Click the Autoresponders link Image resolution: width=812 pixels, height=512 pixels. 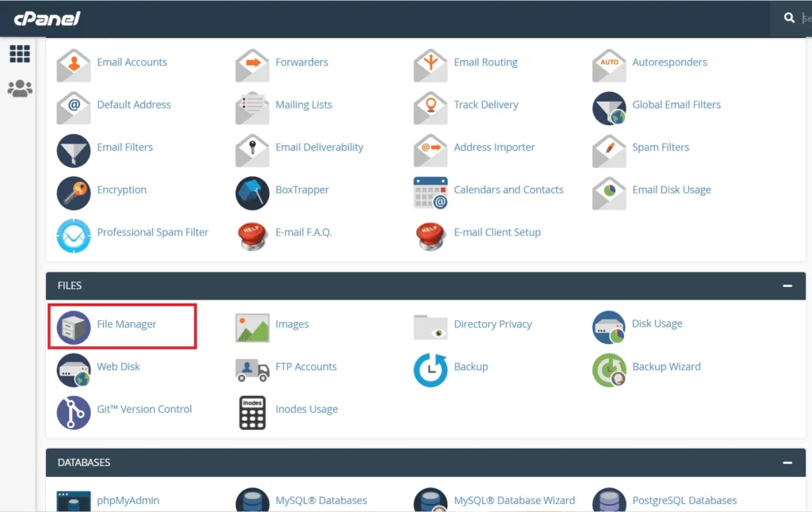[x=669, y=62]
